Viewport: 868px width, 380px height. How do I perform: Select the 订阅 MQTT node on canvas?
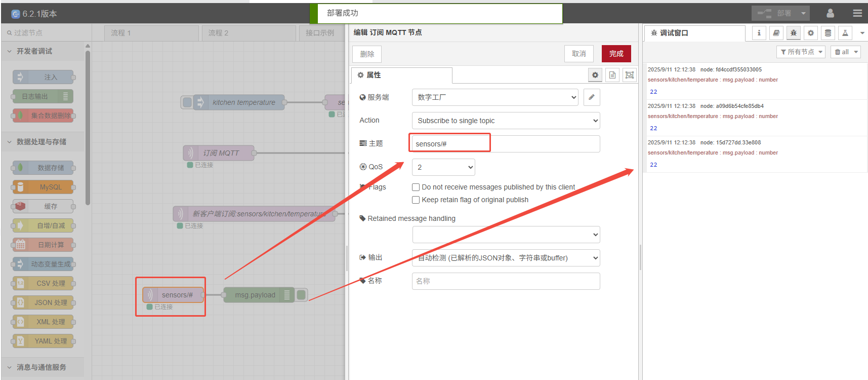click(x=219, y=153)
